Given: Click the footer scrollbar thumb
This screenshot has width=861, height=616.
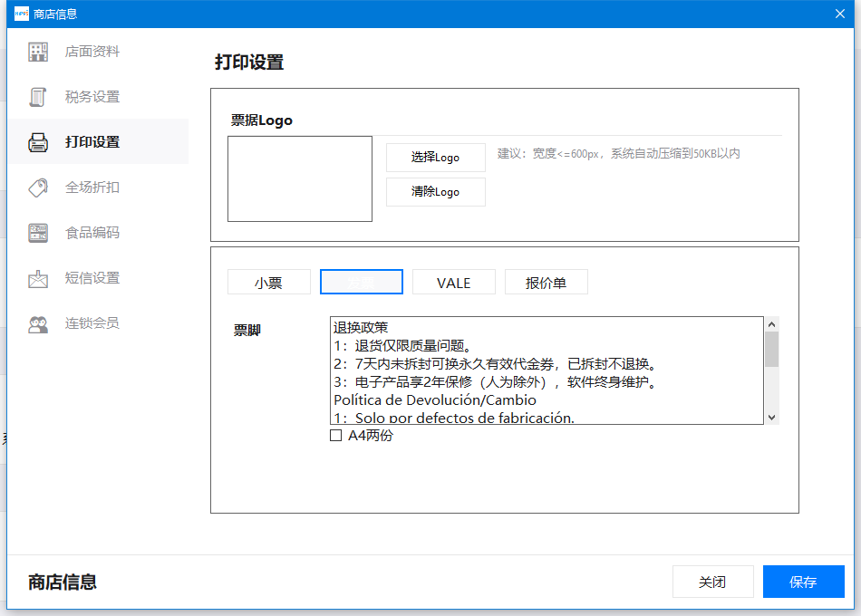Looking at the screenshot, I should click(x=771, y=349).
